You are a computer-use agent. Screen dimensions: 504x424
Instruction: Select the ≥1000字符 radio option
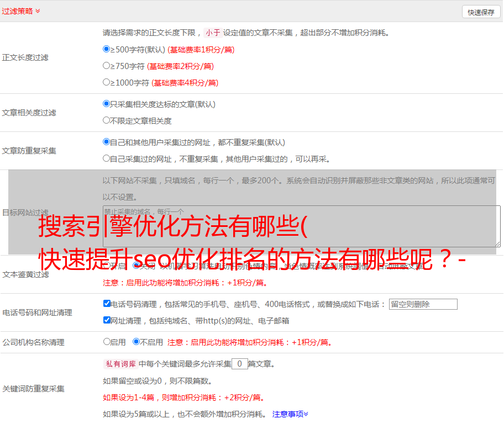click(106, 82)
